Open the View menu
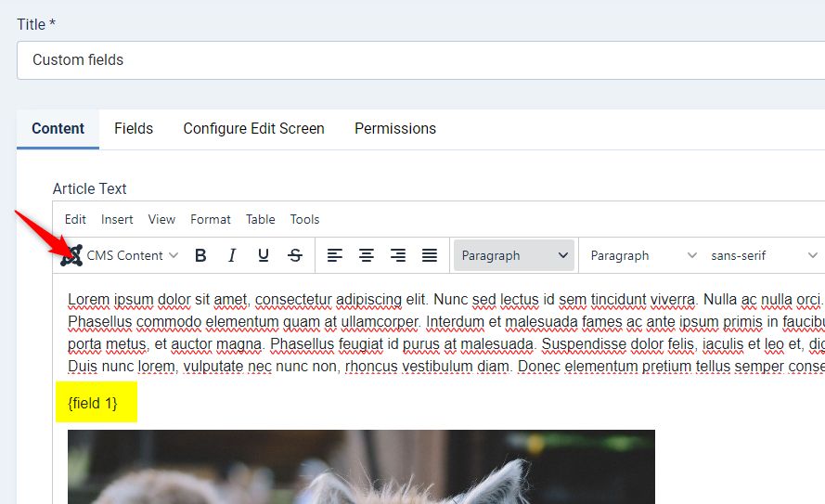 [161, 219]
